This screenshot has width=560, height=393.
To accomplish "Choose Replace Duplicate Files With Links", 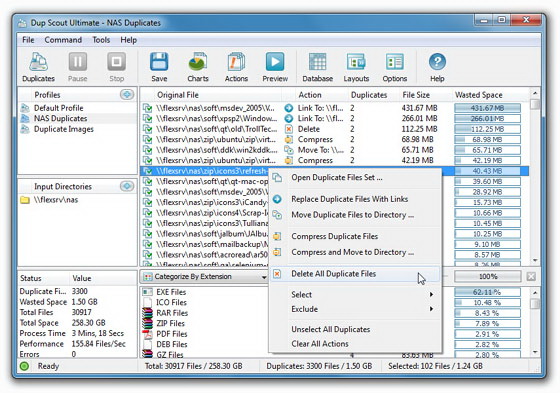I will pyautogui.click(x=355, y=199).
